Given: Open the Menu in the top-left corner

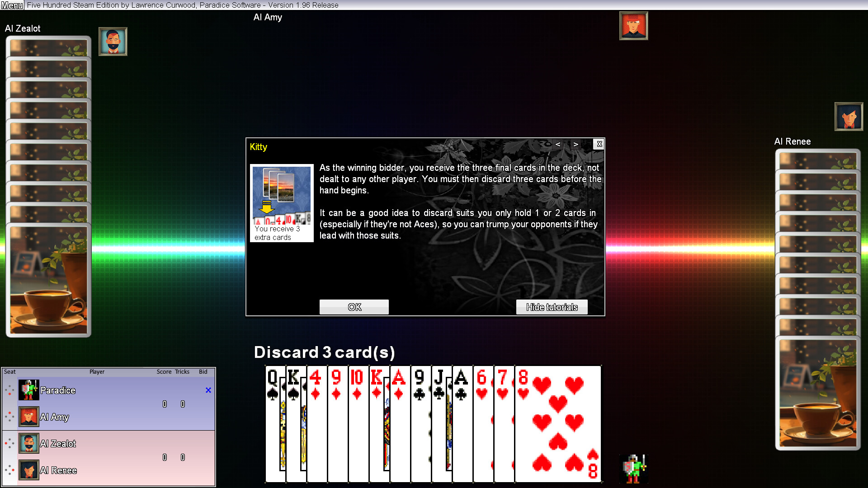Looking at the screenshot, I should (12, 5).
